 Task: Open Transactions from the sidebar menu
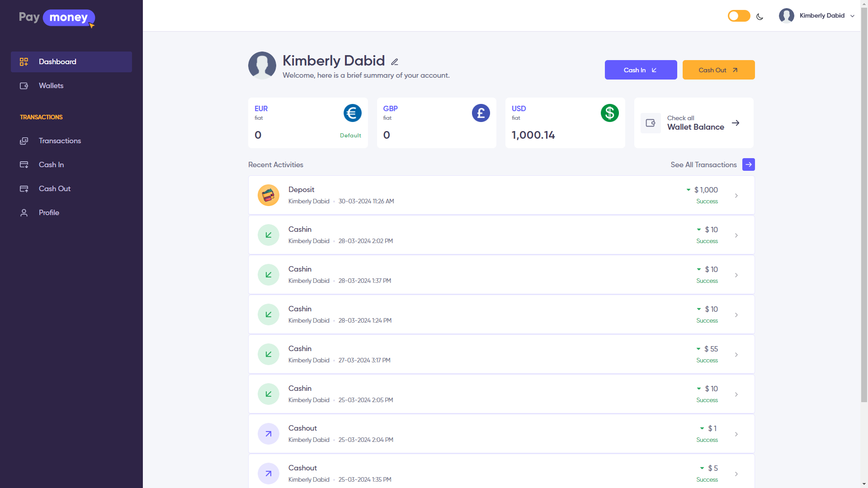click(x=59, y=141)
